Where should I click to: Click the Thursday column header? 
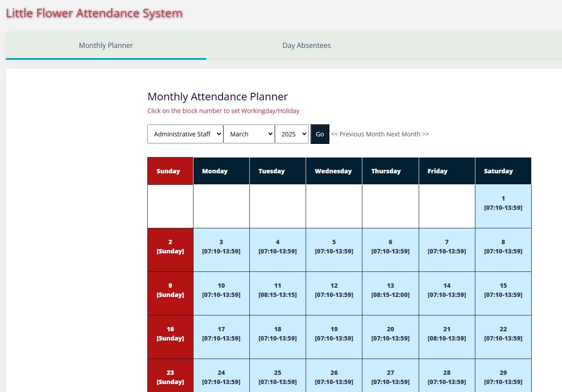tap(390, 171)
